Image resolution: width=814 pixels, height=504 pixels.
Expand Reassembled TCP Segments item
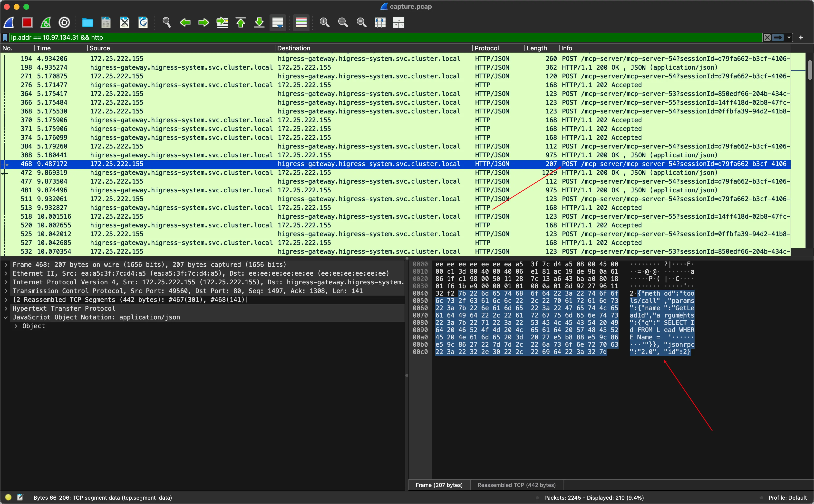[6, 300]
